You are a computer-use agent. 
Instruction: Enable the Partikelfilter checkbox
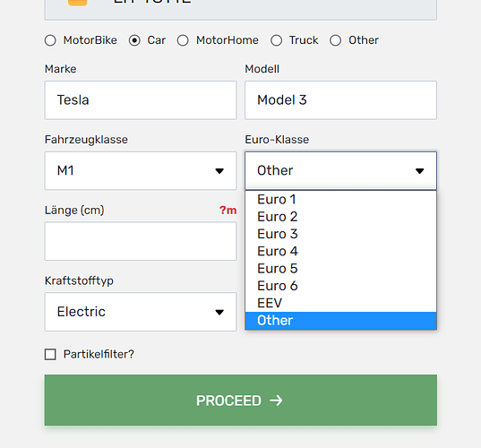(x=50, y=354)
